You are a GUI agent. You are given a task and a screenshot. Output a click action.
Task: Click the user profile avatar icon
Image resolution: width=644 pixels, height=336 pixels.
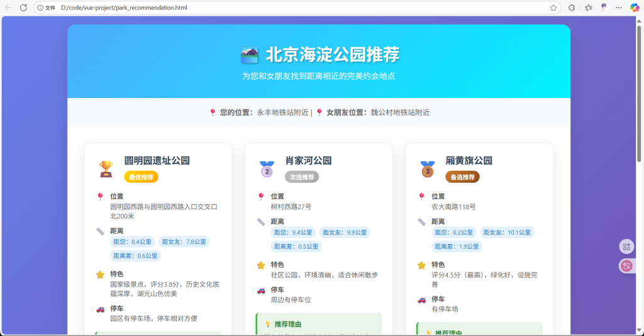pyautogui.click(x=604, y=8)
